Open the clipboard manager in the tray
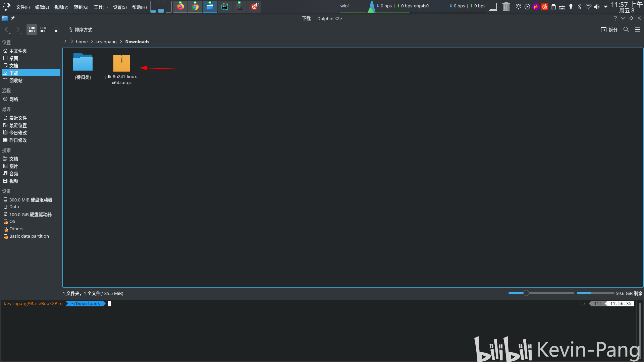This screenshot has height=362, width=644. (x=553, y=6)
